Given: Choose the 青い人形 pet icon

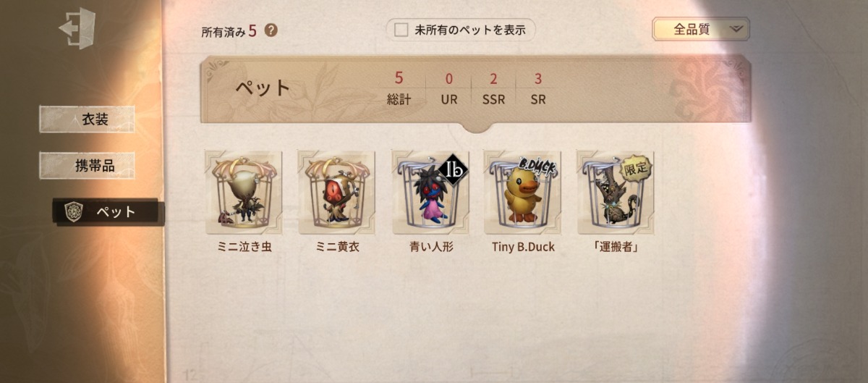Looking at the screenshot, I should pos(430,193).
